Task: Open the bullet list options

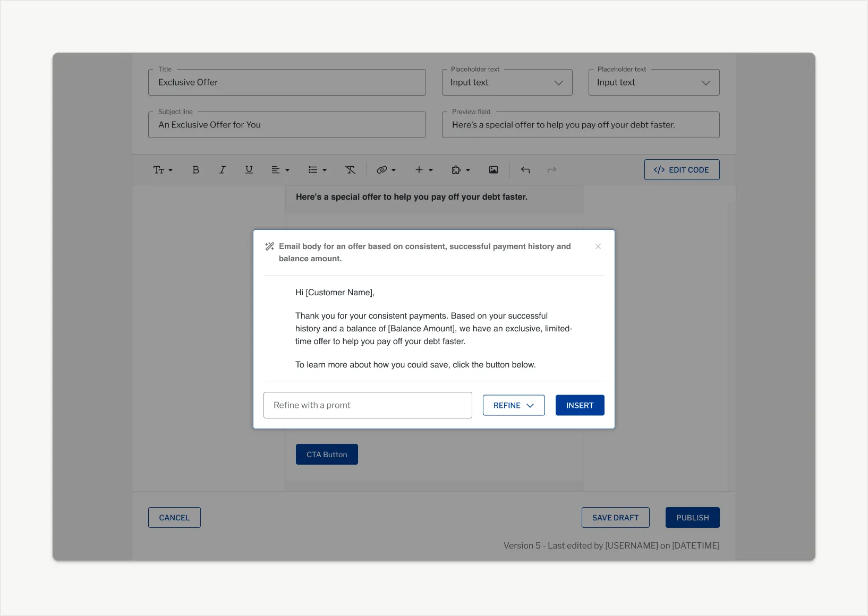Action: (x=317, y=170)
